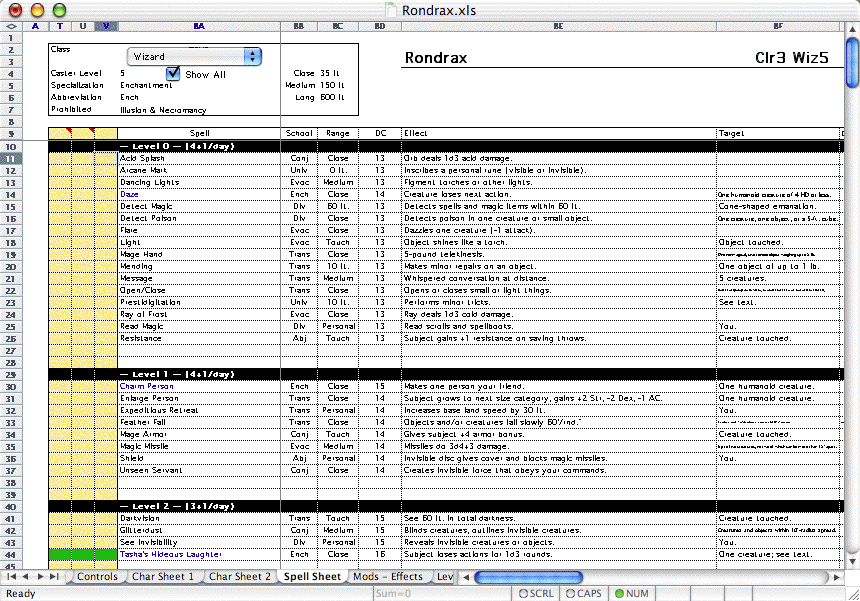Go to the Mods - Effects tab
This screenshot has height=601, width=860.
[388, 576]
